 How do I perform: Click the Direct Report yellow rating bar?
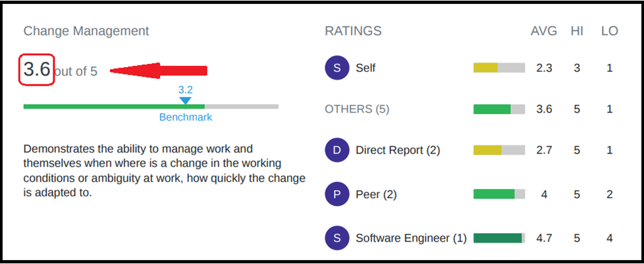499,150
